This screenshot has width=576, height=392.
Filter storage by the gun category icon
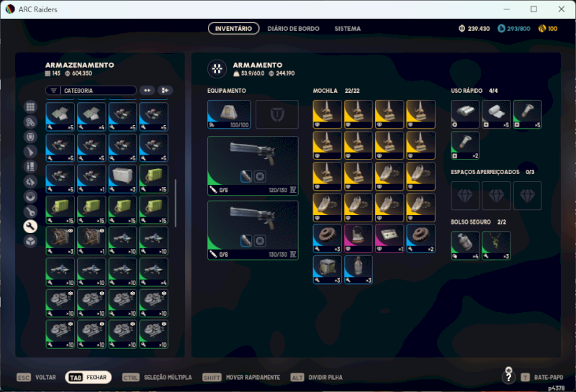[x=30, y=152]
